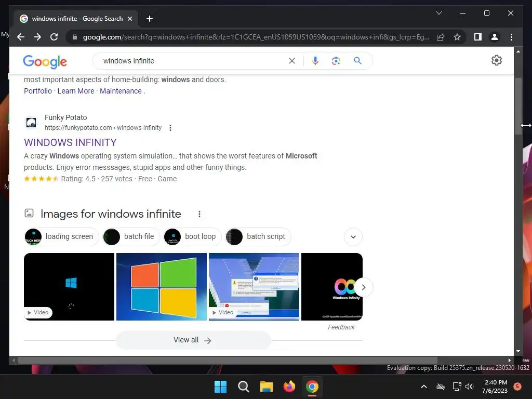Screen dimensions: 532x399
Task: Search by image with Lens icon
Action: pyautogui.click(x=336, y=61)
